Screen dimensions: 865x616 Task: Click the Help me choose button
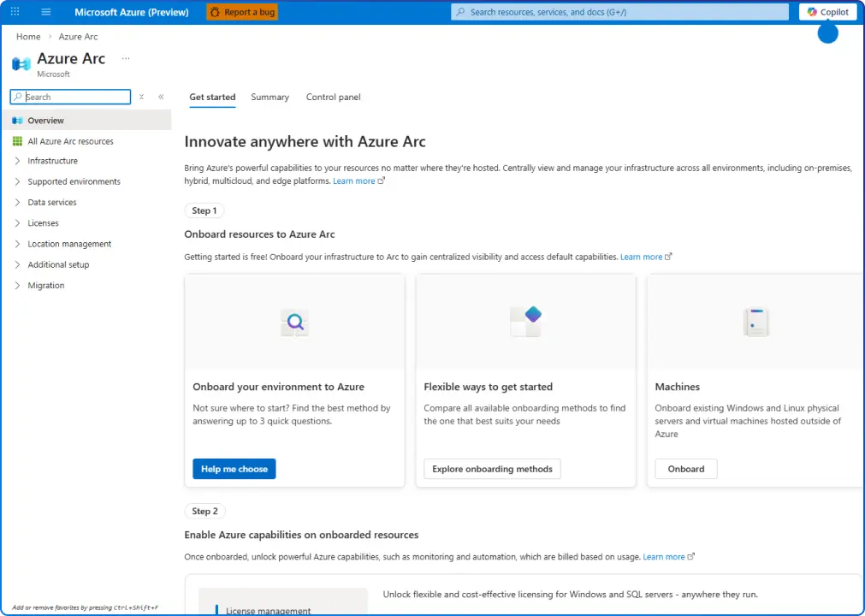[x=234, y=468]
